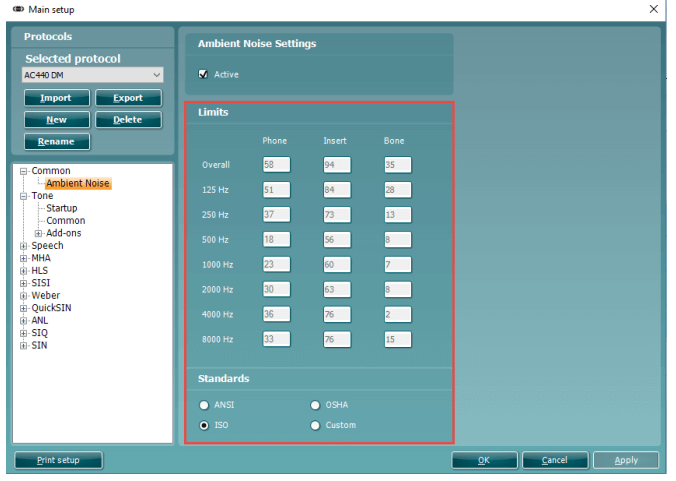The width and height of the screenshot is (676, 481).
Task: Click the Cancel button
Action: click(x=555, y=460)
